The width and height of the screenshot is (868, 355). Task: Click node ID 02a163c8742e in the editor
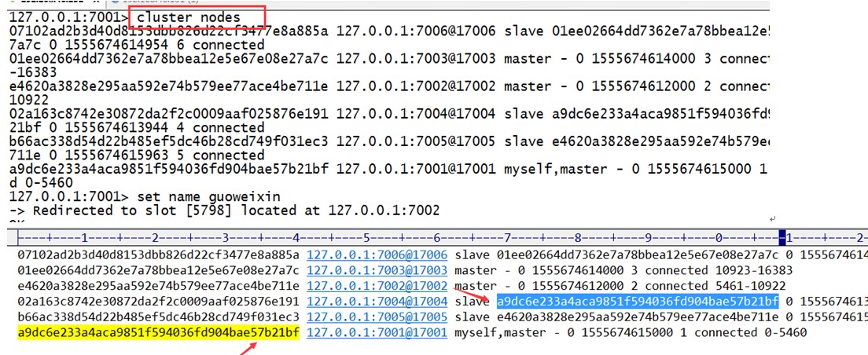(158, 302)
